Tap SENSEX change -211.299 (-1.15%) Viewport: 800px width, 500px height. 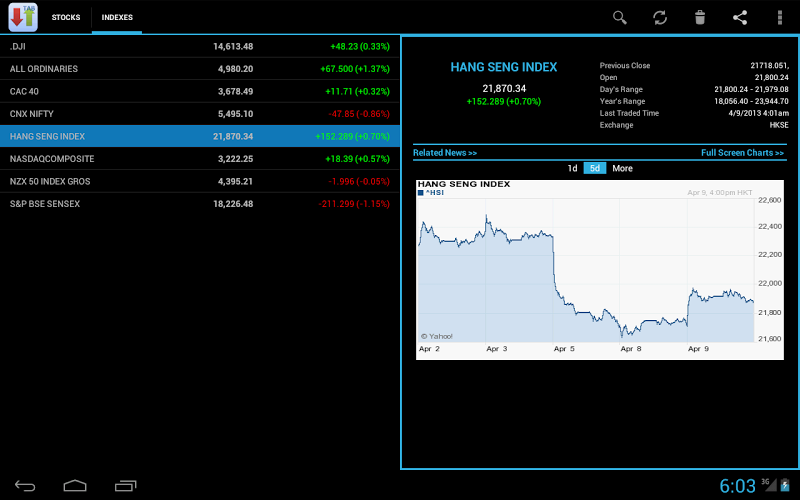pyautogui.click(x=354, y=204)
